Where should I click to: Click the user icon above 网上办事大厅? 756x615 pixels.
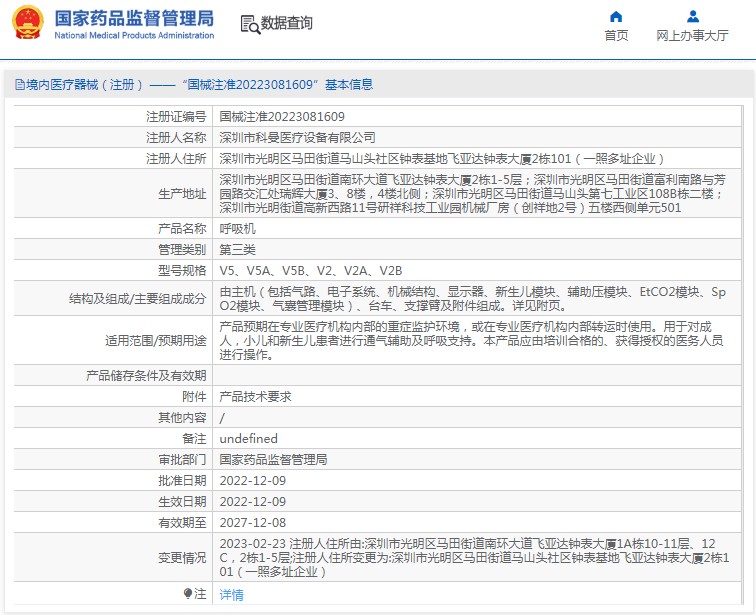click(692, 16)
